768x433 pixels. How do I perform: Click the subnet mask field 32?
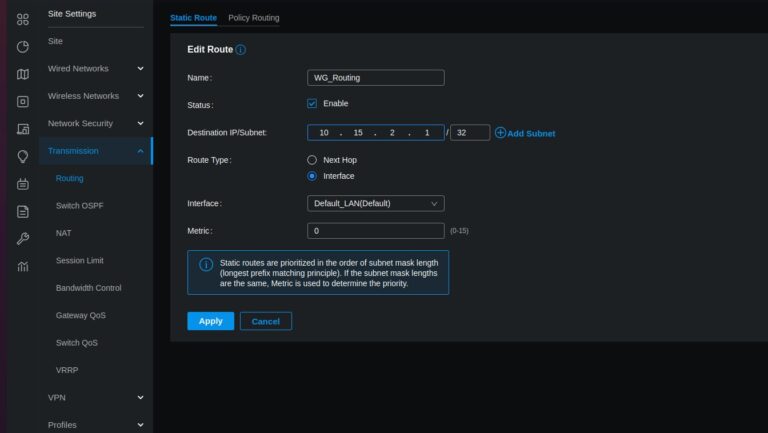pos(470,133)
